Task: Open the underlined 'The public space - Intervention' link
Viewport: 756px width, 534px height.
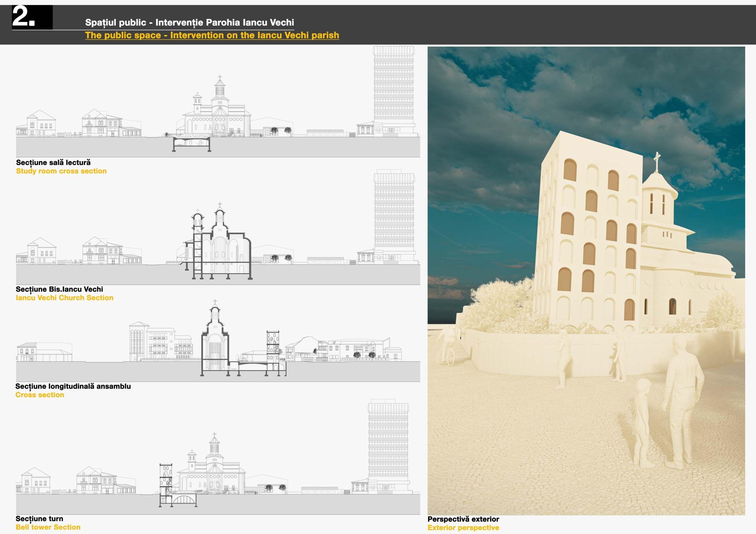Action: pyautogui.click(x=212, y=35)
